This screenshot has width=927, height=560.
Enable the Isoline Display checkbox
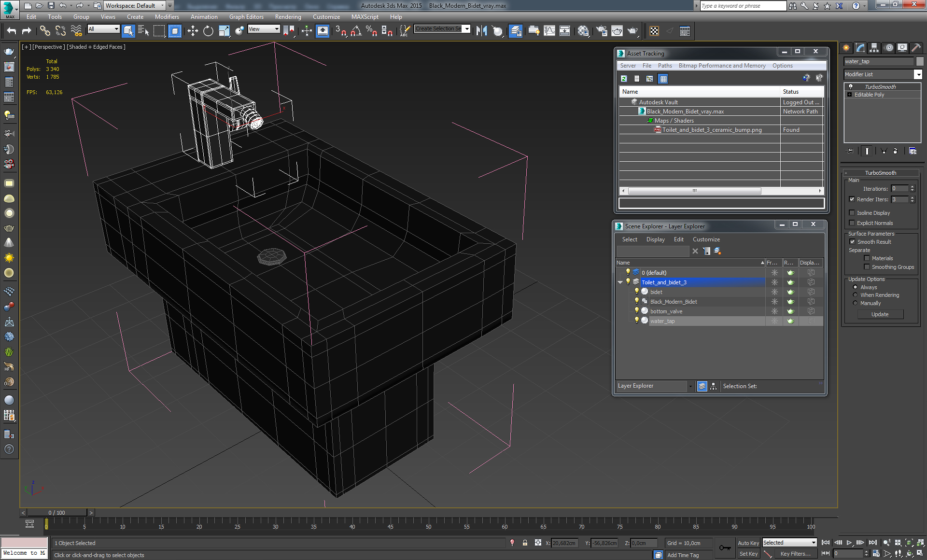[852, 212]
